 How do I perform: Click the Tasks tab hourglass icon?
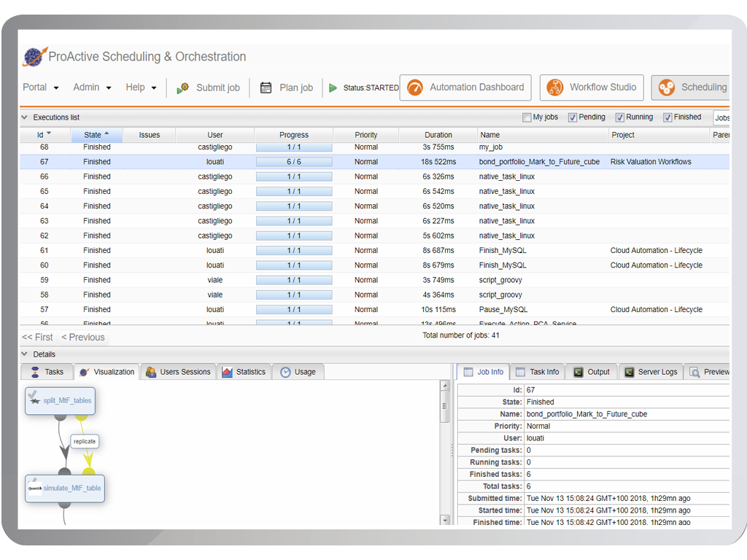pyautogui.click(x=35, y=372)
